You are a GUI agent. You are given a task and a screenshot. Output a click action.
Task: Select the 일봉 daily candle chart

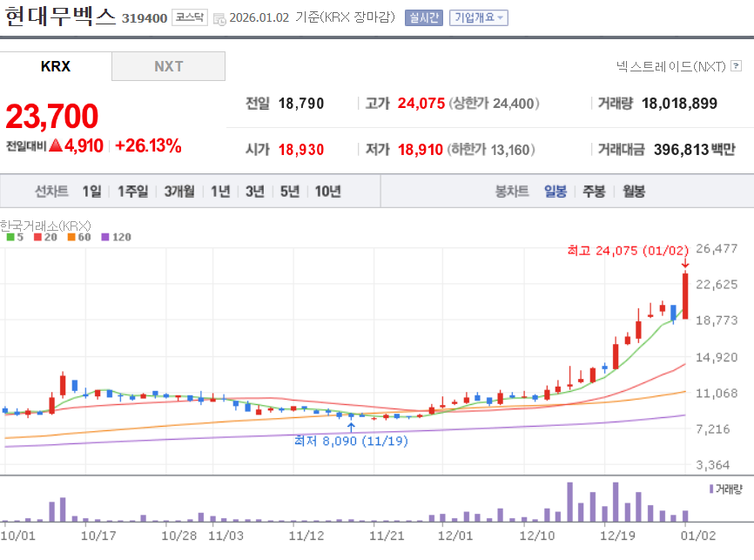[555, 192]
